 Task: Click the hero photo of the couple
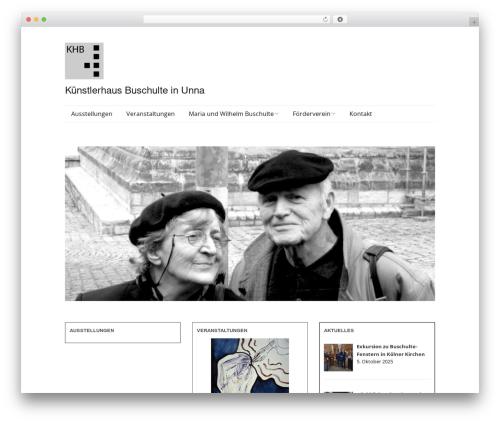(x=250, y=223)
